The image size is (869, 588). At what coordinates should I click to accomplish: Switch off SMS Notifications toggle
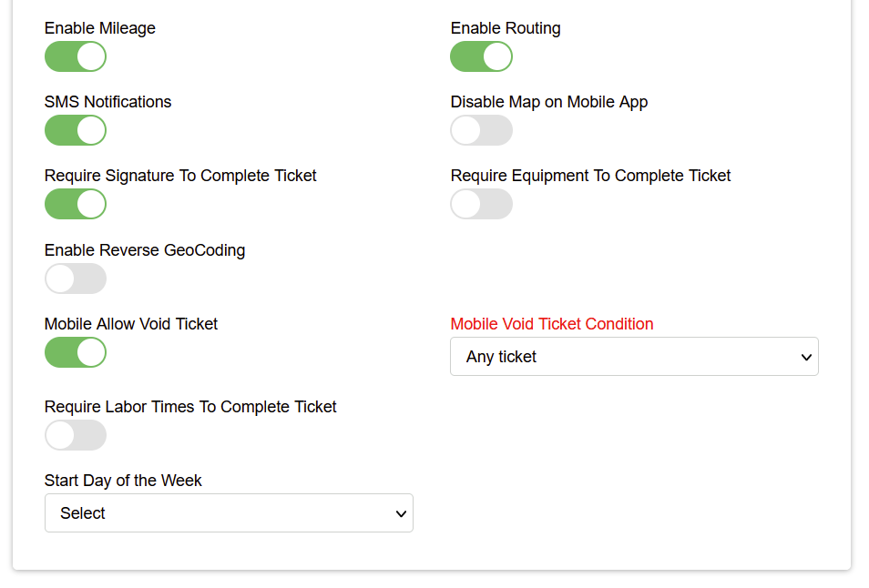(x=76, y=130)
